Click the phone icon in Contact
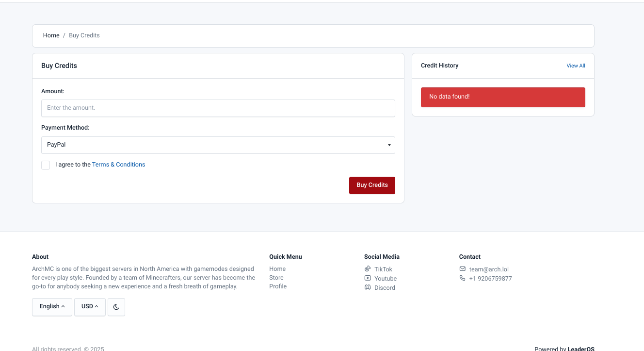 tap(462, 278)
